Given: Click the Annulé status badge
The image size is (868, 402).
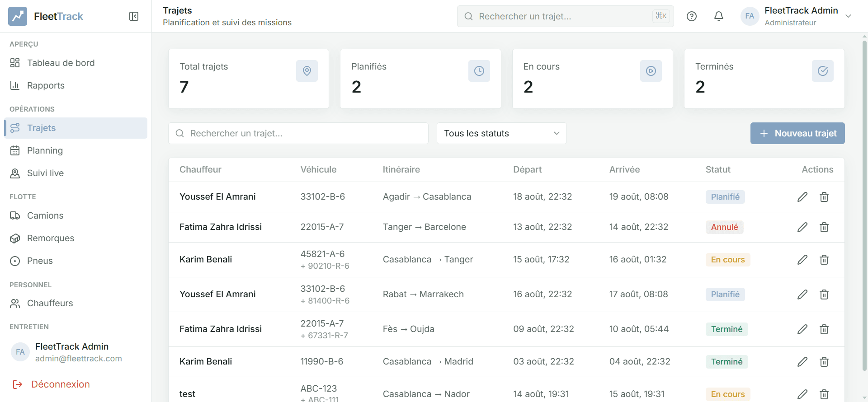Looking at the screenshot, I should click(724, 227).
